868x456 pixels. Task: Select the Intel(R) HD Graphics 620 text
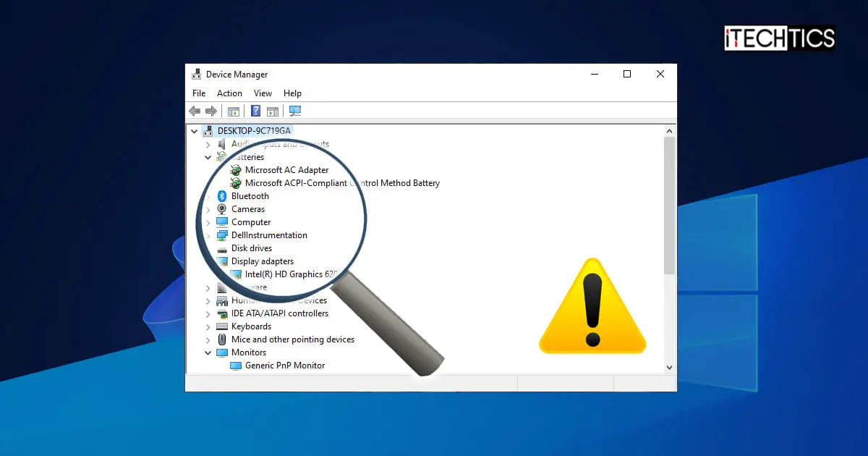tap(292, 274)
